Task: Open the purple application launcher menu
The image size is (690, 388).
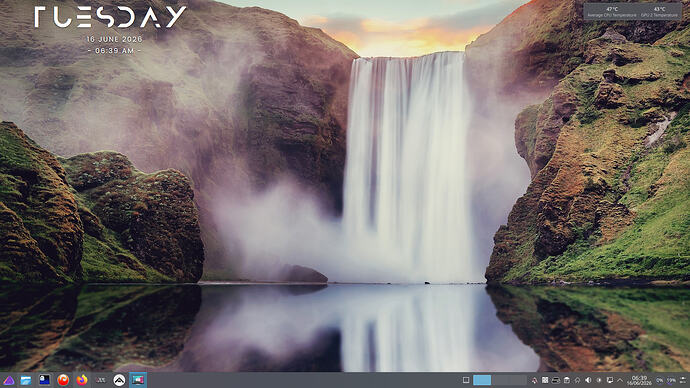Action: tap(9, 380)
